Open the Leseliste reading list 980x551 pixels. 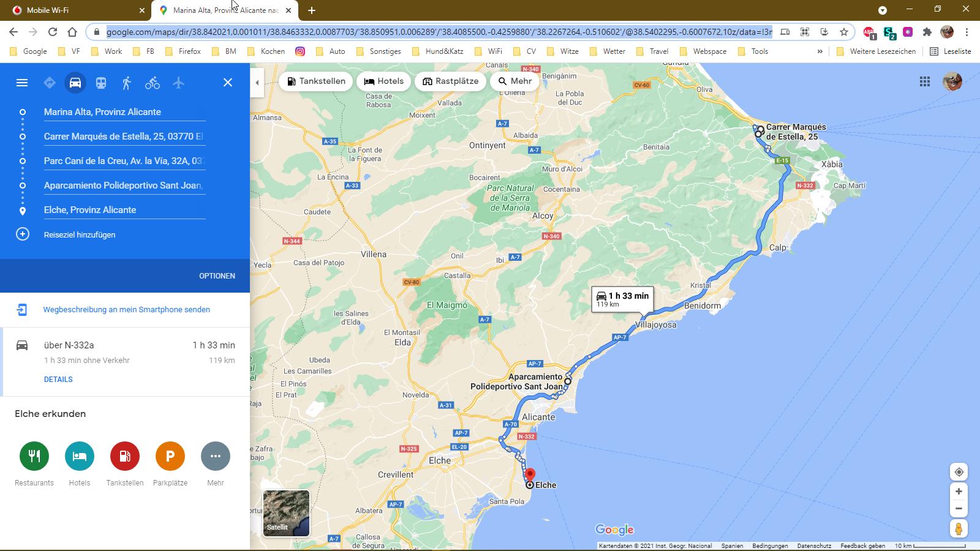(x=951, y=51)
